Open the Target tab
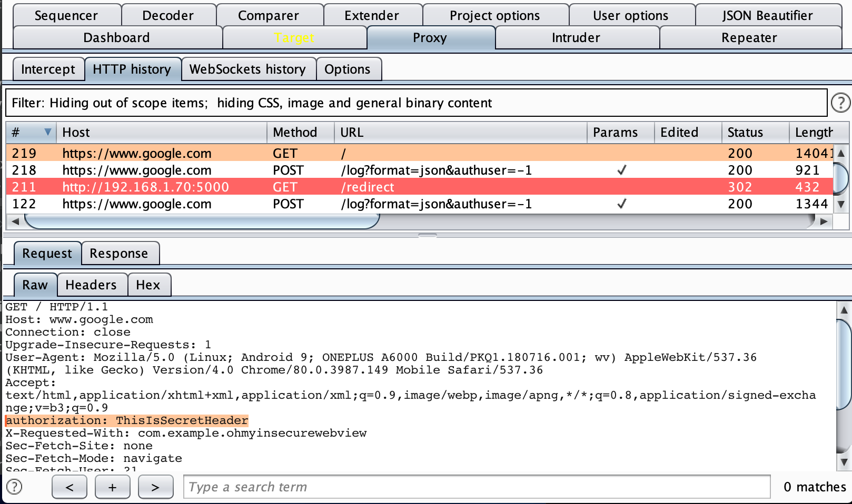852x504 pixels. pyautogui.click(x=294, y=37)
